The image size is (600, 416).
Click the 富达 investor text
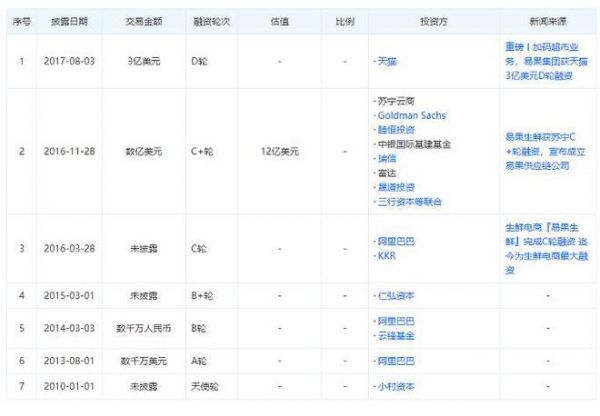tap(387, 173)
